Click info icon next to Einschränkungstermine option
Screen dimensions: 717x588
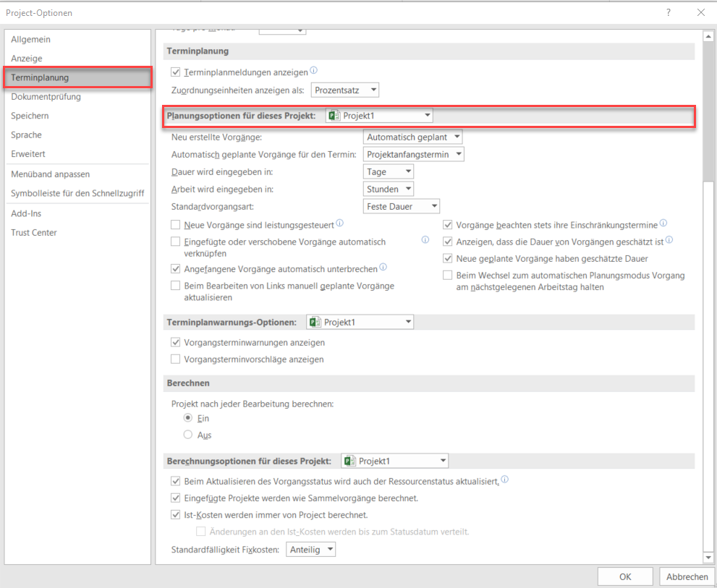(663, 223)
